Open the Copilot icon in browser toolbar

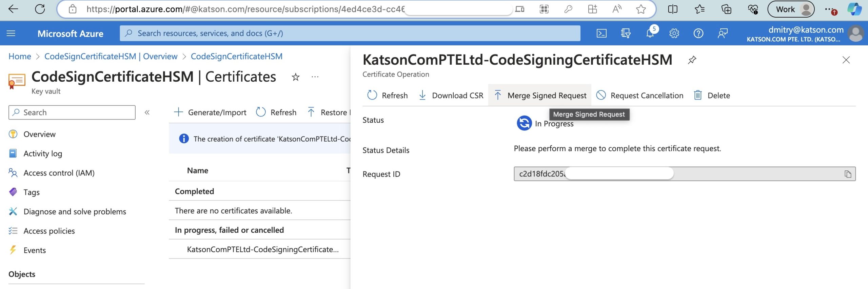(854, 9)
